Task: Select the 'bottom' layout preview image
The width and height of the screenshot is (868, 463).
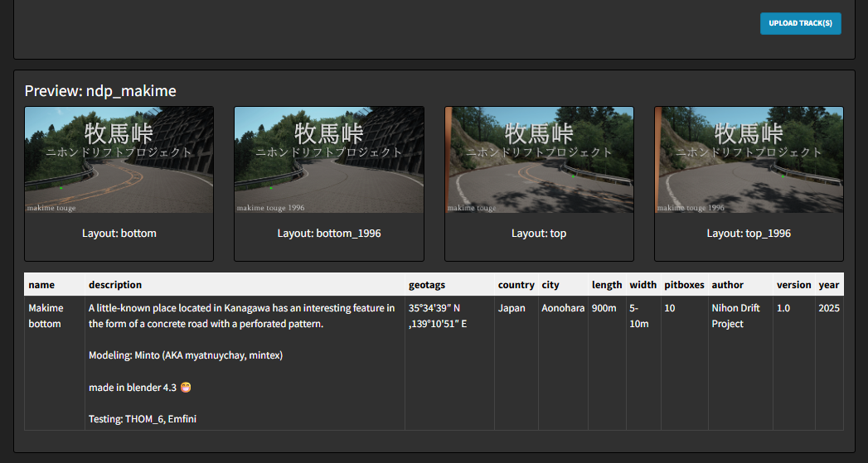Action: (119, 160)
